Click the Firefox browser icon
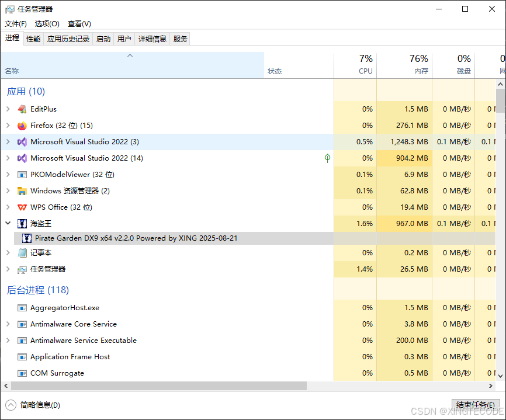Image resolution: width=506 pixels, height=420 pixels. 22,126
